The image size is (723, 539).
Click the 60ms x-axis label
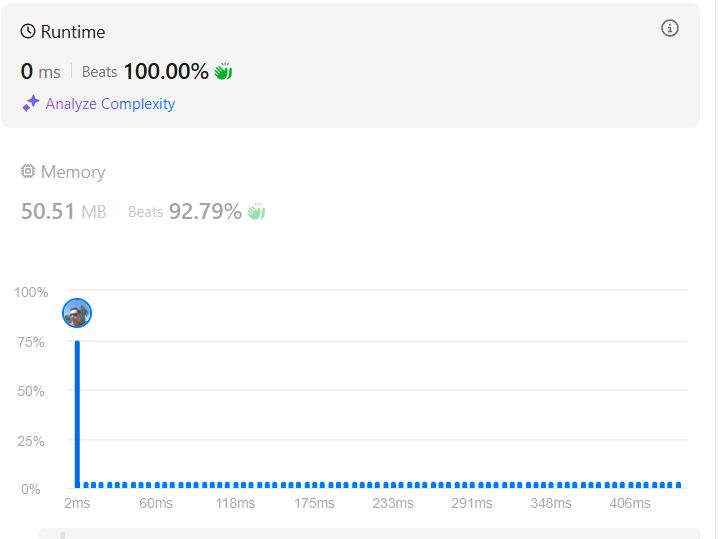tap(156, 503)
